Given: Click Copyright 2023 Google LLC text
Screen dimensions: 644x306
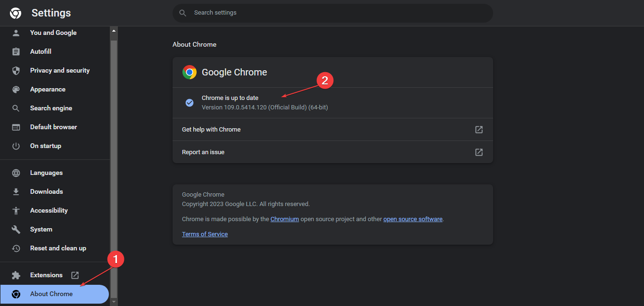Looking at the screenshot, I should [246, 204].
